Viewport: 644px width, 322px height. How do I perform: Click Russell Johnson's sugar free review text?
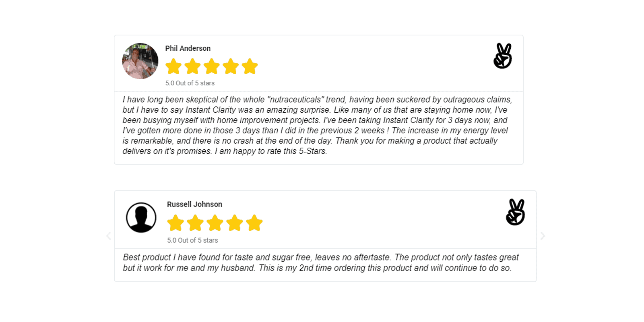pyautogui.click(x=321, y=262)
